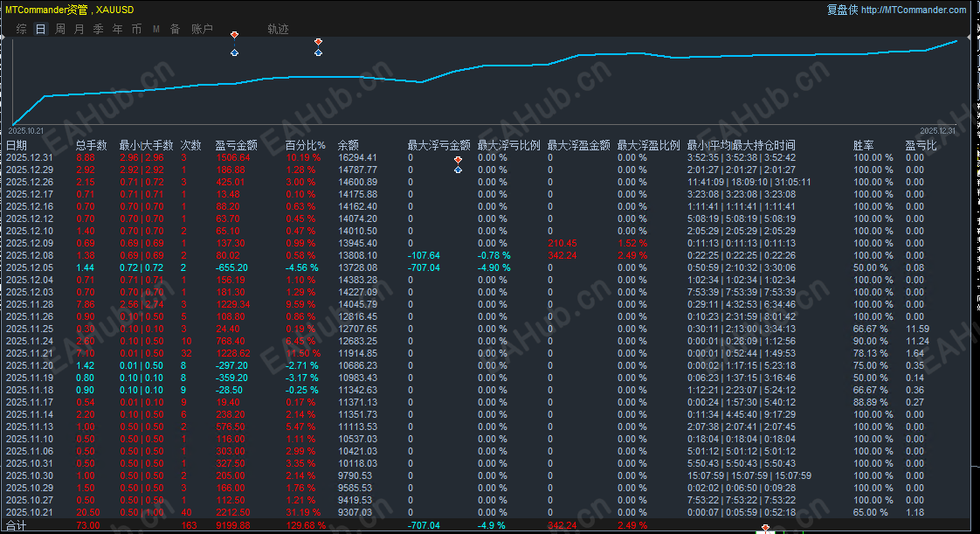Click the date cell 2025.12.05
Viewport: 980px width, 534px height.
tap(30, 267)
